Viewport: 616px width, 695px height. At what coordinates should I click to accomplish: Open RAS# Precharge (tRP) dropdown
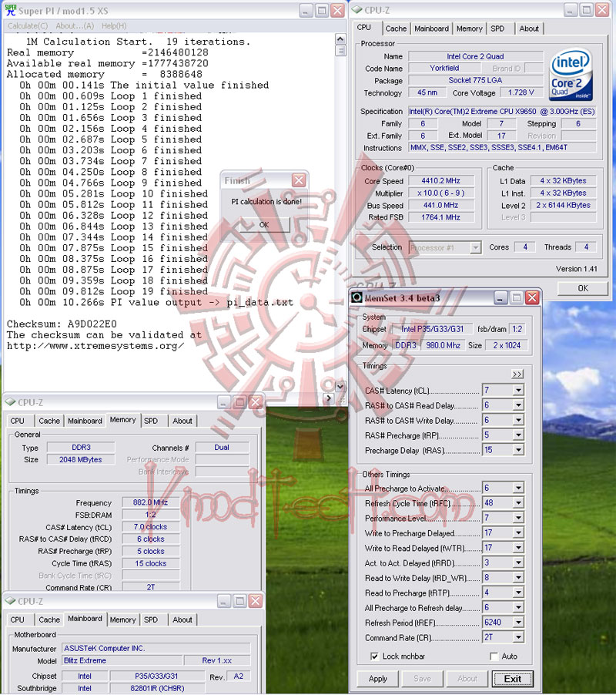(x=518, y=435)
